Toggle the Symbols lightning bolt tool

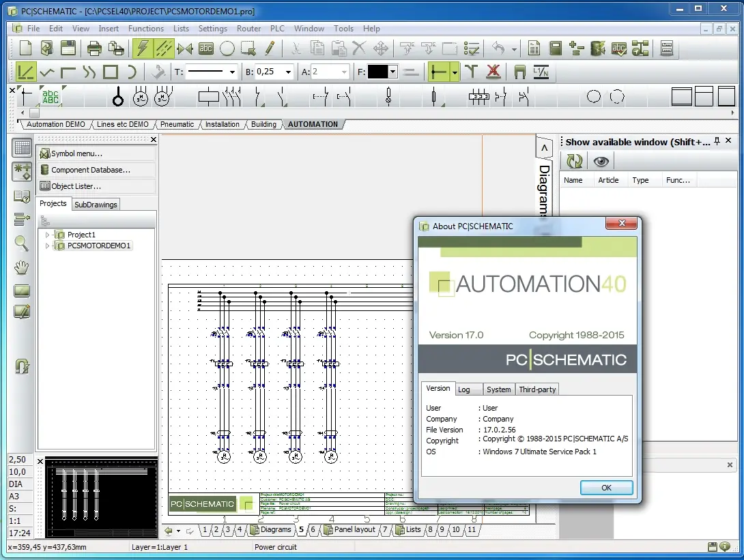[143, 48]
